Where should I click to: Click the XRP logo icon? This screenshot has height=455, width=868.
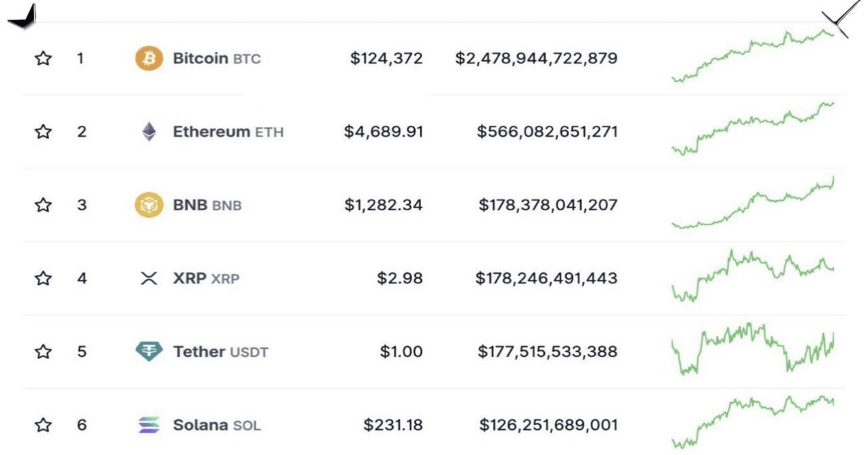pyautogui.click(x=149, y=278)
